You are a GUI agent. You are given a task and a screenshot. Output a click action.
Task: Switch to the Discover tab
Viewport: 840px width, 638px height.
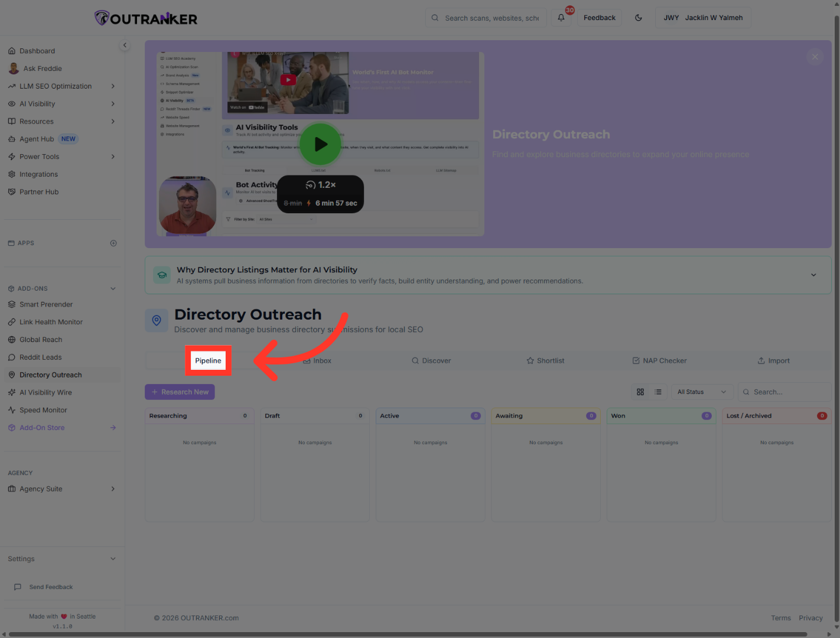tap(431, 361)
